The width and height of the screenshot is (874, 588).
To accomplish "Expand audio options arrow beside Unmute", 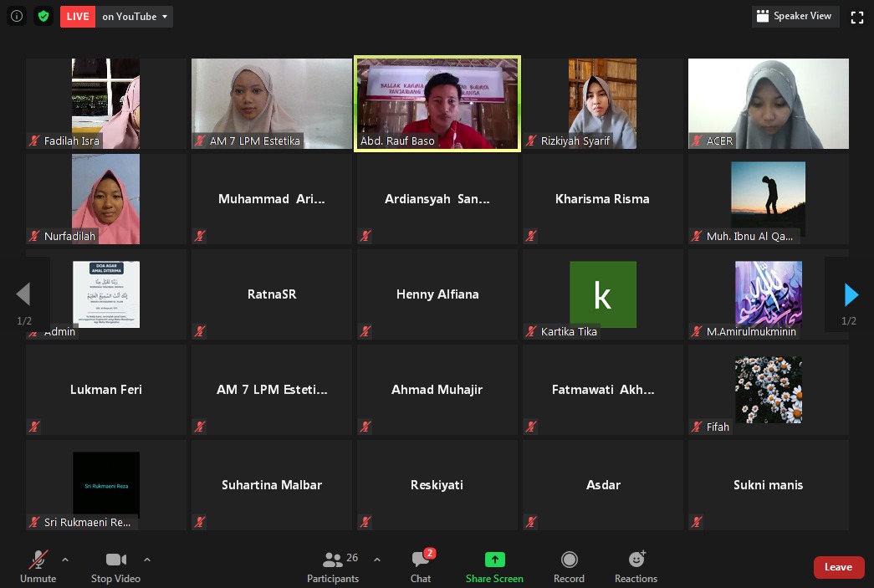I will [65, 560].
